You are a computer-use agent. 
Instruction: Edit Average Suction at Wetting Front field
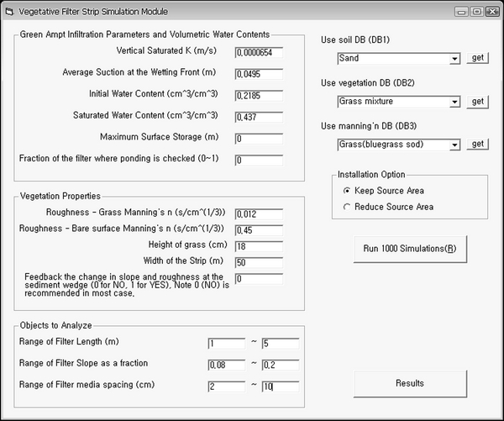coord(259,74)
